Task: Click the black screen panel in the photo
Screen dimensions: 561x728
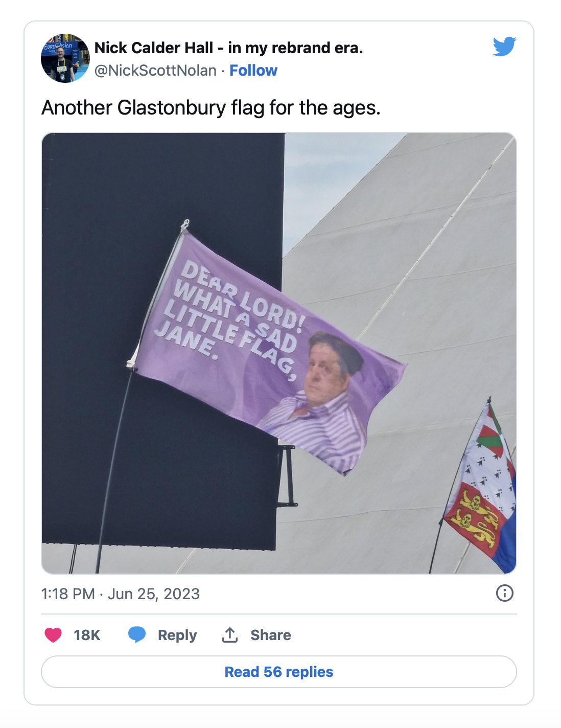Action: (162, 337)
